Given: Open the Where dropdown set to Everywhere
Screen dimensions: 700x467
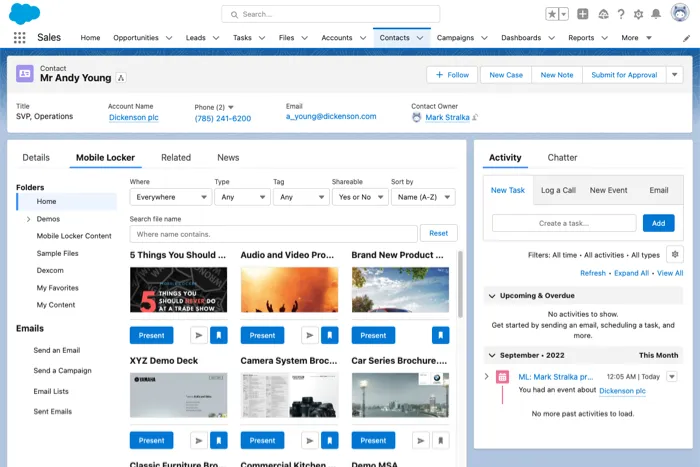Looking at the screenshot, I should point(171,197).
